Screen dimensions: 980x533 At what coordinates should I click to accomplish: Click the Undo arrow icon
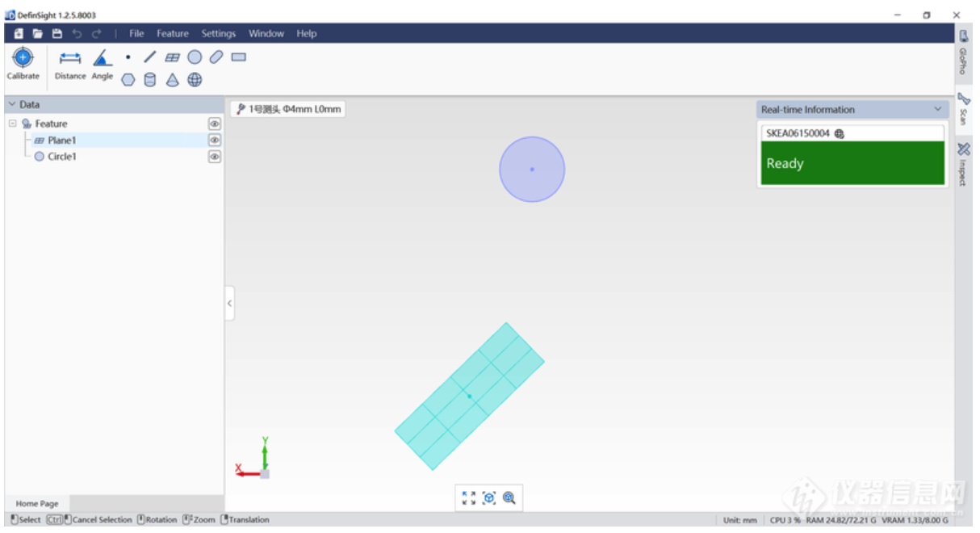77,33
